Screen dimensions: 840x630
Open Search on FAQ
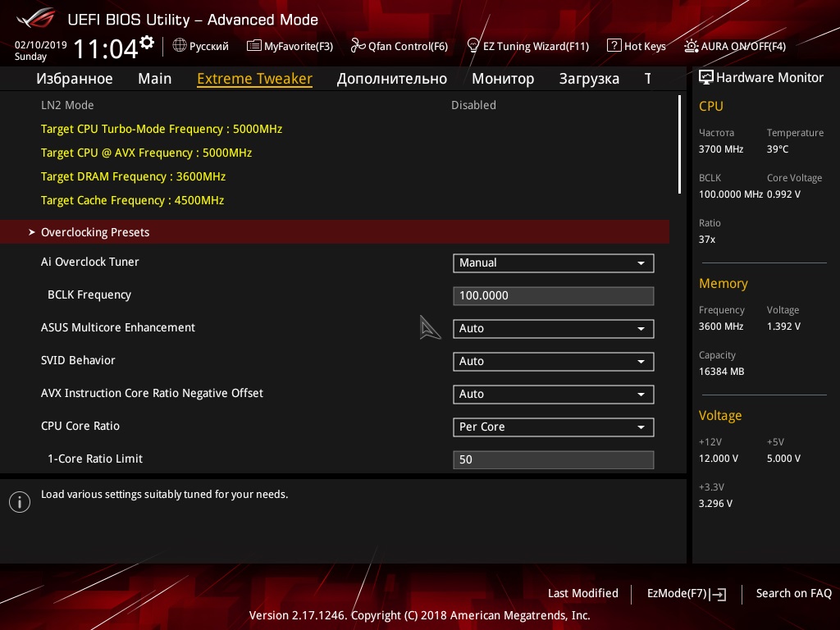click(793, 593)
